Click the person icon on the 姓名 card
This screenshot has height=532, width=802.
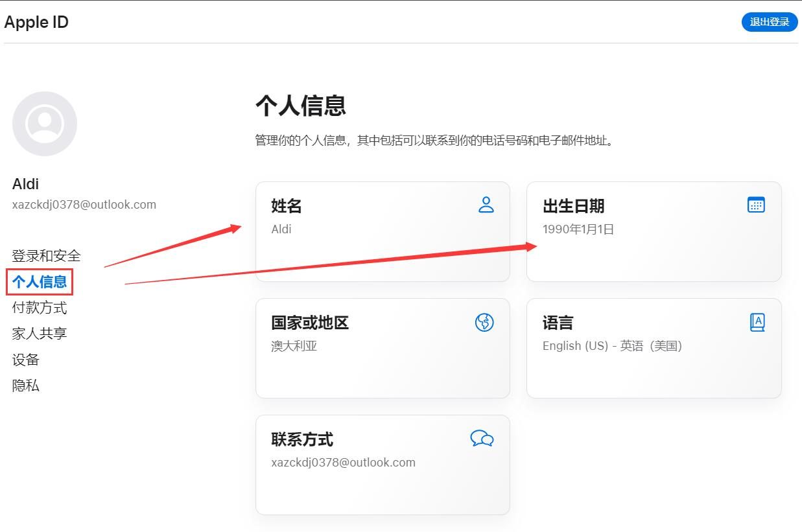point(486,205)
